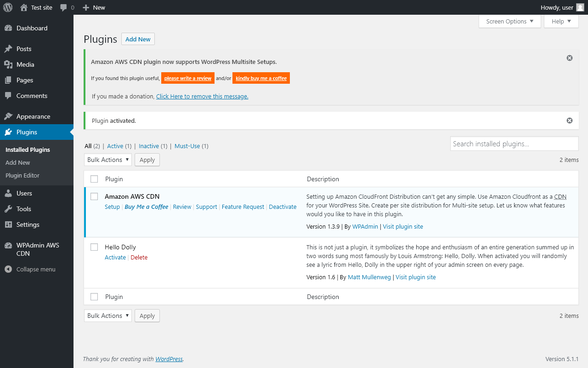Toggle the select-all checkbox in table header
588x368 pixels.
(94, 179)
